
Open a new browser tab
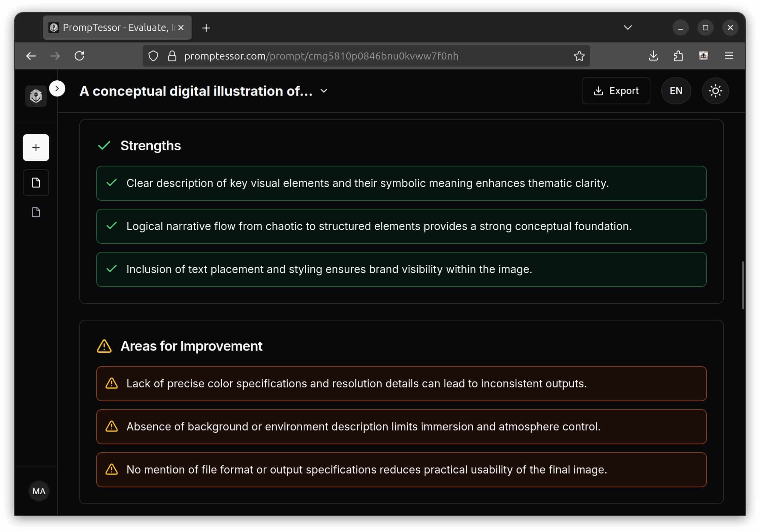point(206,28)
